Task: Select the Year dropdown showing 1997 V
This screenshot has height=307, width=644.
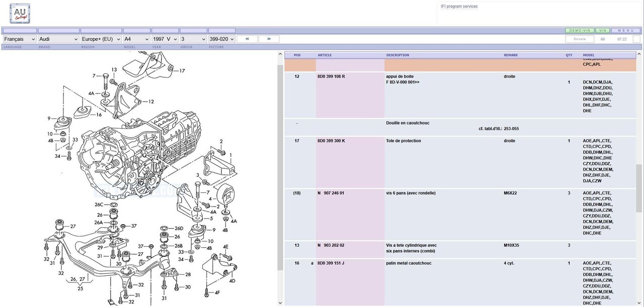Action: [165, 39]
